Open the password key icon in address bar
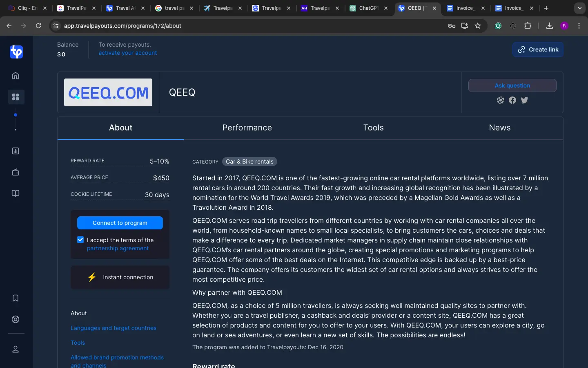 tap(452, 26)
